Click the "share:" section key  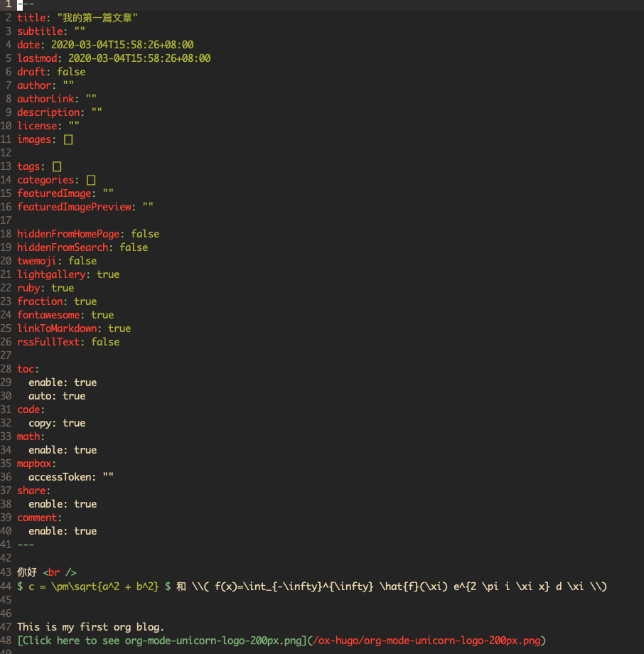(34, 491)
